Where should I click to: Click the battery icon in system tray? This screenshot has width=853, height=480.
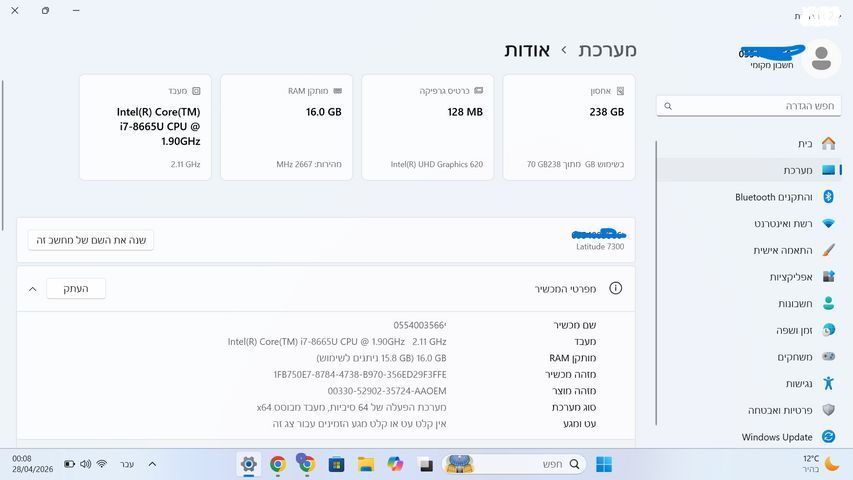(69, 464)
